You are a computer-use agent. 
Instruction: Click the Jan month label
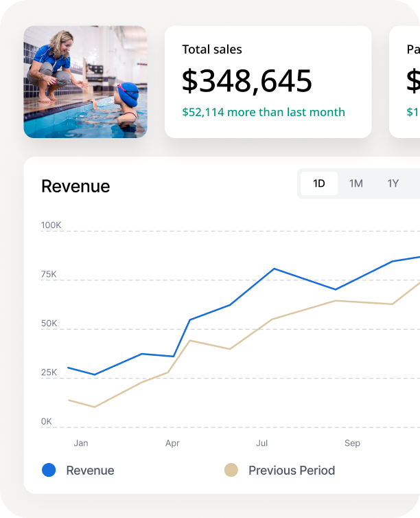(81, 443)
